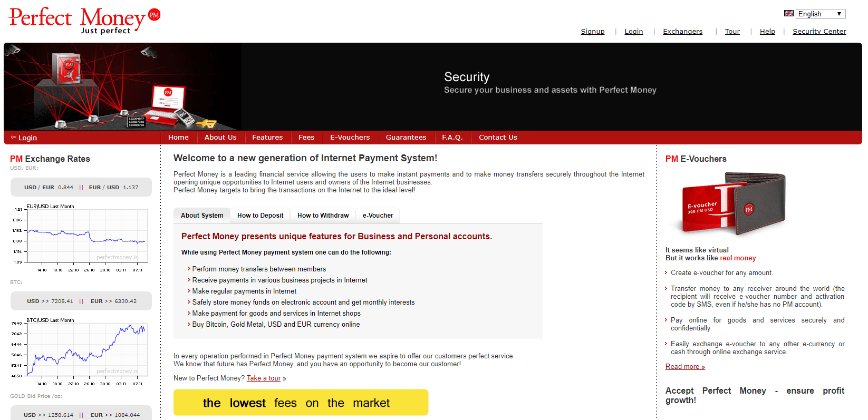Image resolution: width=868 pixels, height=420 pixels.
Task: Click the BTC/USD Last Month chart
Action: (x=79, y=352)
